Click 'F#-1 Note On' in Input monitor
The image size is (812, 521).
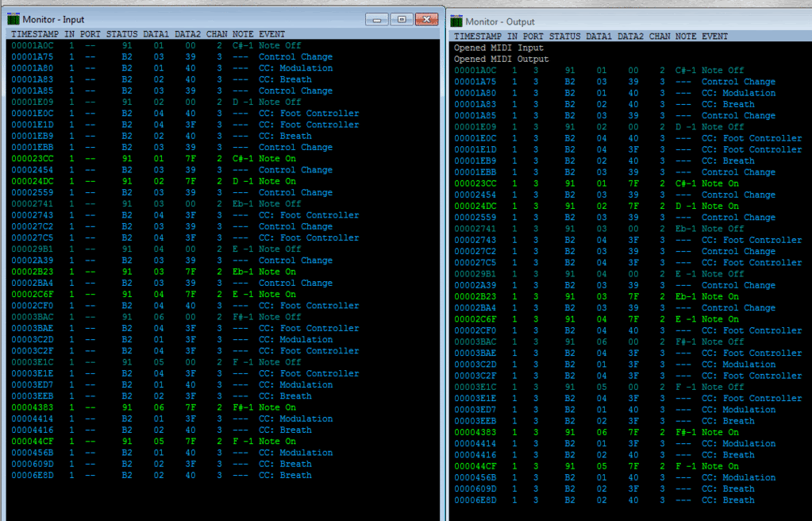264,407
